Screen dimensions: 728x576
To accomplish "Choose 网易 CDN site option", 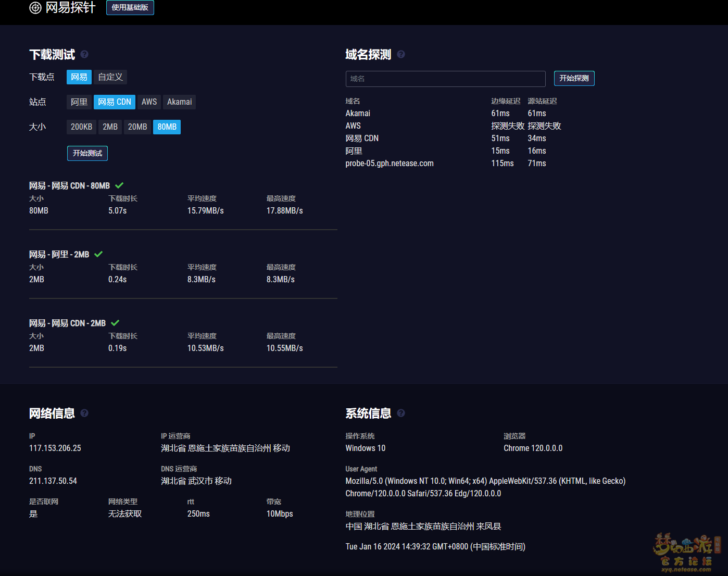I will [115, 102].
